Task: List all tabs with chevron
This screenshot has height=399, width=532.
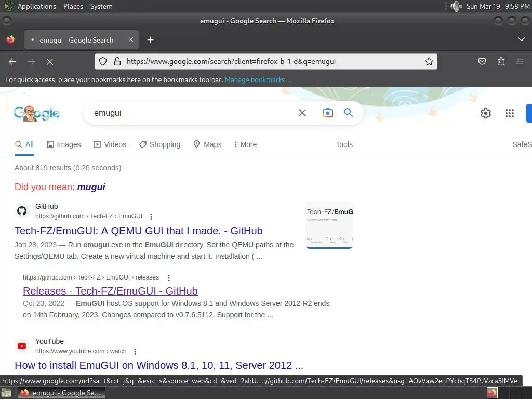Action: [x=522, y=39]
